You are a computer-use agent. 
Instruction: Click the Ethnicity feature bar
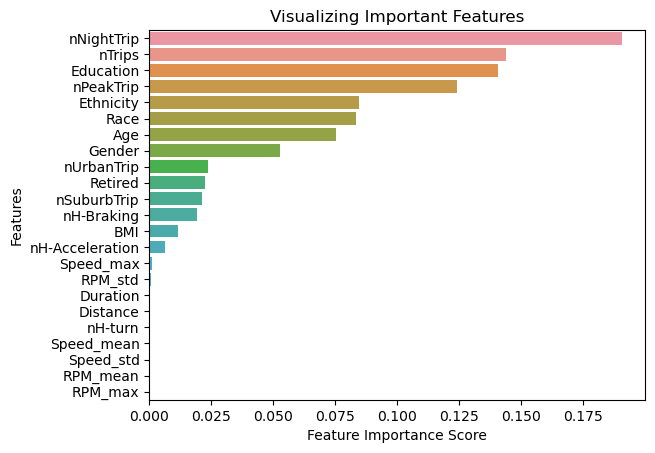click(254, 103)
